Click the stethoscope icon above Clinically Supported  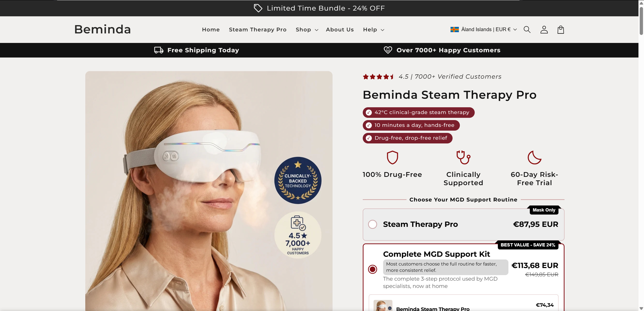463,158
